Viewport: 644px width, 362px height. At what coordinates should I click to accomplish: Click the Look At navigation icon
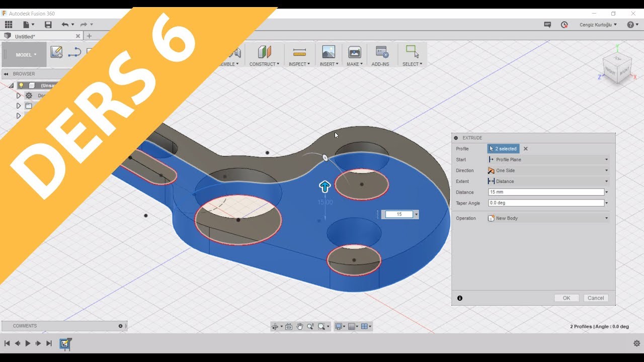pos(289,326)
